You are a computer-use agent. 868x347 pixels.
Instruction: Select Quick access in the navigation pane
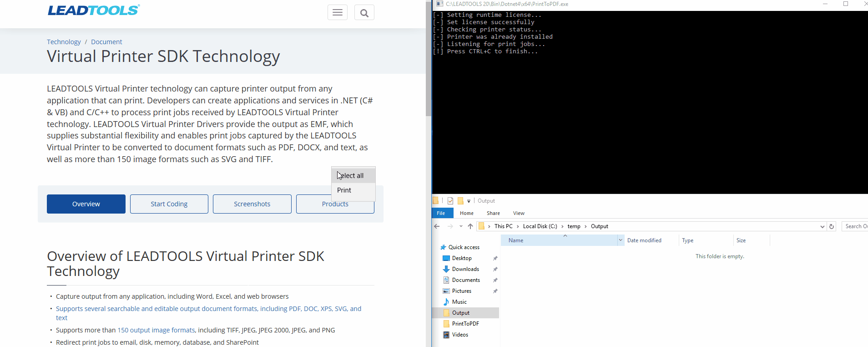pyautogui.click(x=464, y=247)
